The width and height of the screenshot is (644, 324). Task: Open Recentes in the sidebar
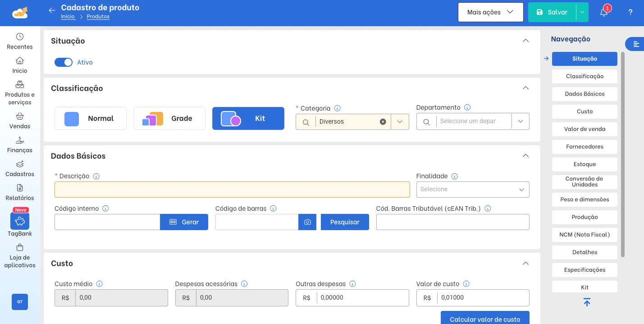(x=20, y=41)
